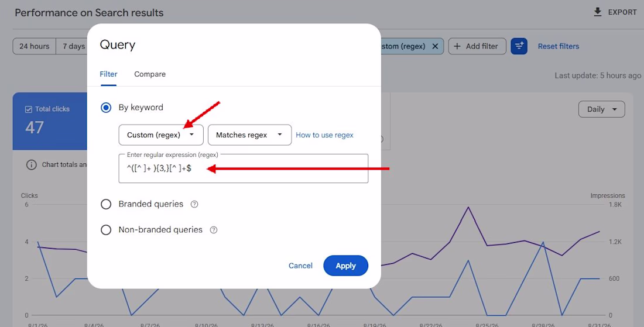Open the Daily granularity dropdown
Image resolution: width=644 pixels, height=327 pixels.
pos(602,109)
